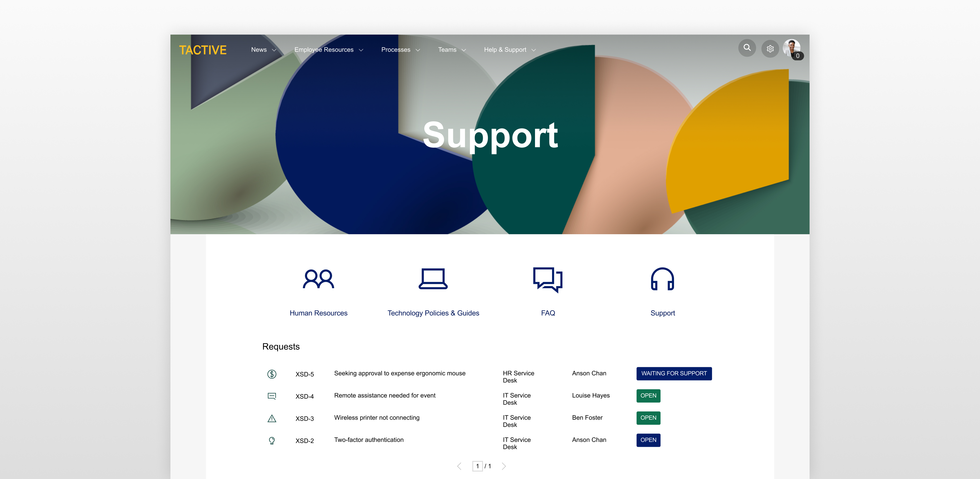The height and width of the screenshot is (479, 980).
Task: Open the Teams menu item
Action: point(447,50)
